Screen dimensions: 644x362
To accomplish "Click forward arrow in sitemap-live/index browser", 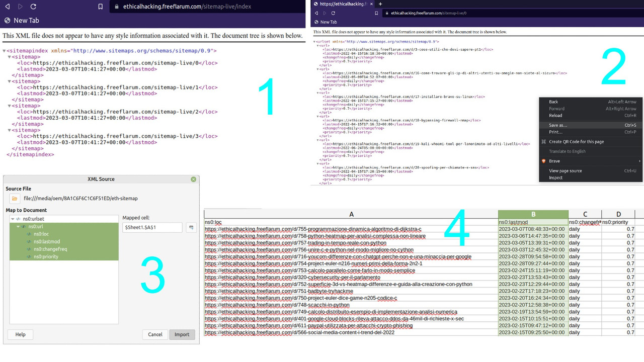I will pyautogui.click(x=20, y=7).
